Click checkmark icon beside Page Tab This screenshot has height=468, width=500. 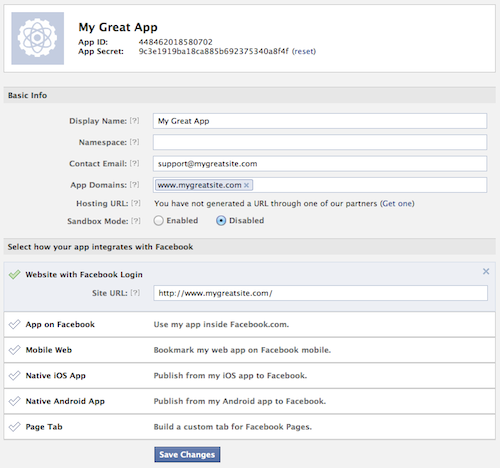click(x=14, y=427)
